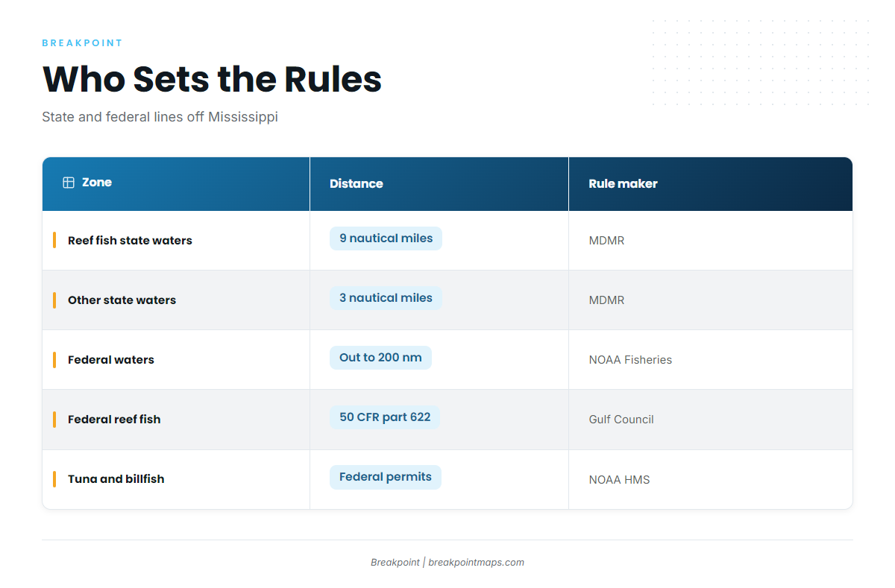895x588 pixels.
Task: Select the Reef fish state waters row label
Action: (130, 241)
